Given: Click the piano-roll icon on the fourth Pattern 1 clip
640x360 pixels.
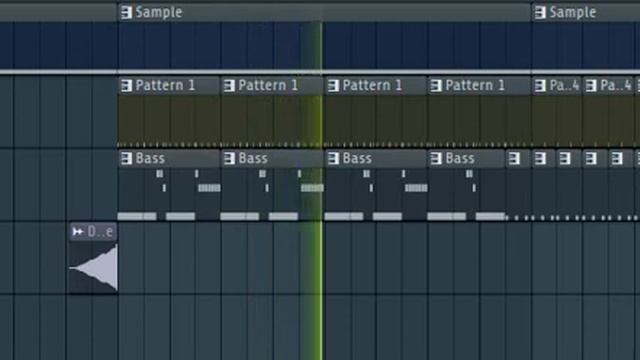Looking at the screenshot, I should [x=436, y=86].
